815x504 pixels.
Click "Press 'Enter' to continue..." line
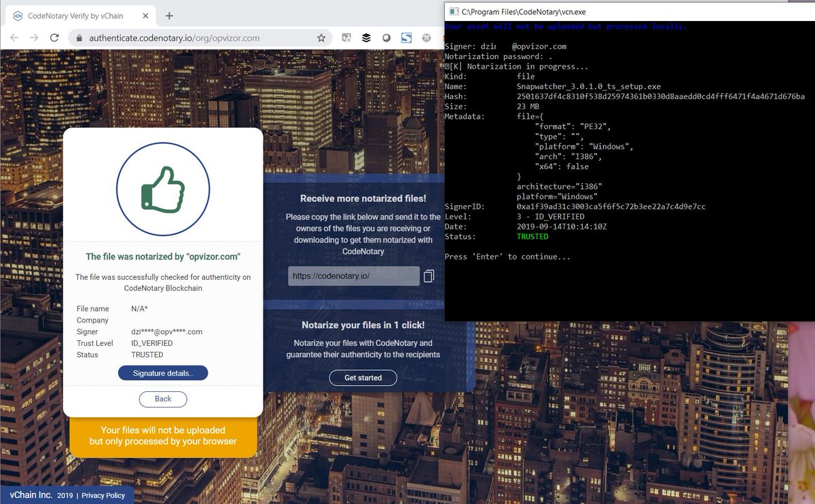[x=507, y=256]
